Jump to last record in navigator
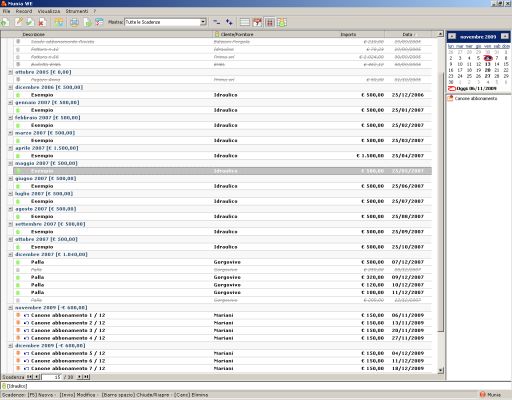Image resolution: width=512 pixels, height=400 pixels. 86,377
